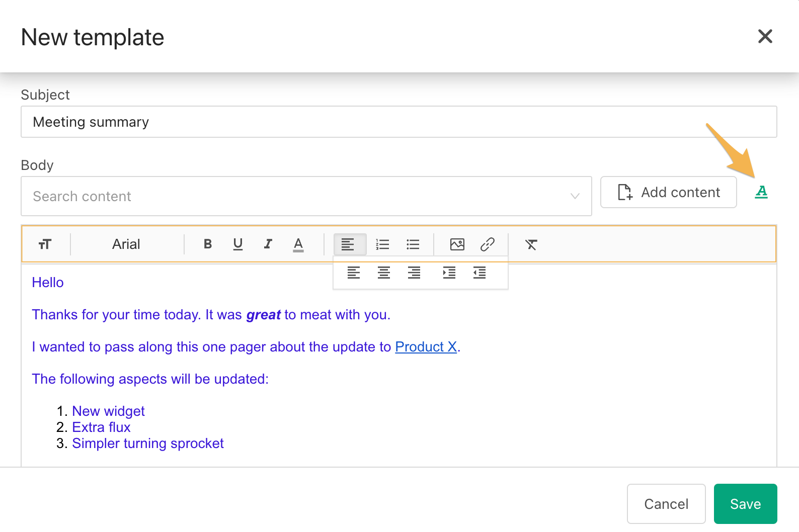Open the text color picker

(298, 244)
